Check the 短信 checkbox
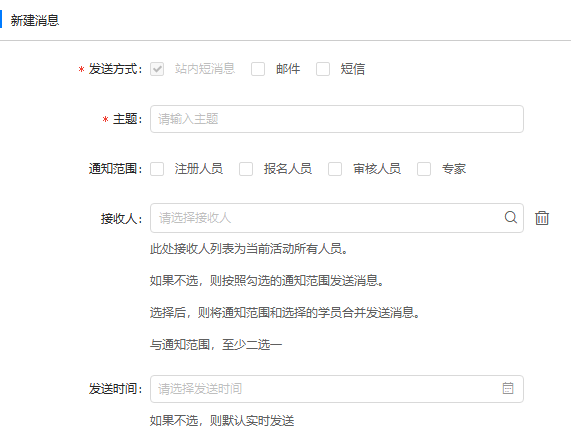The height and width of the screenshot is (433, 571). 323,69
